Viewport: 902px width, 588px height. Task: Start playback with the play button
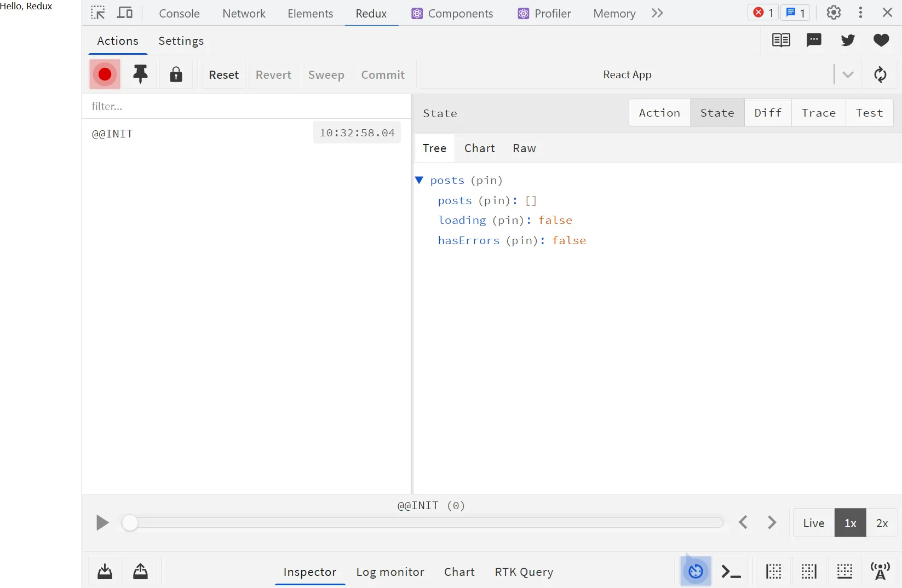[x=102, y=523]
